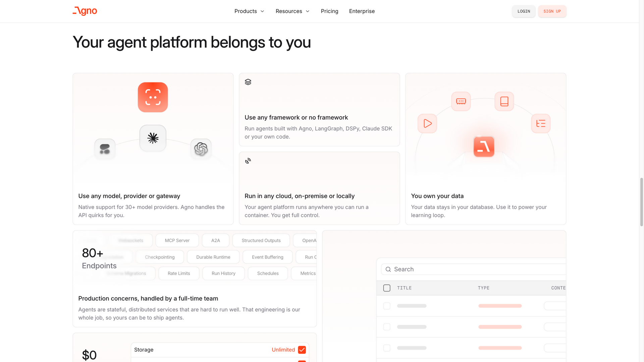Select the Structured Outputs chip
This screenshot has height=362, width=644.
click(x=261, y=240)
